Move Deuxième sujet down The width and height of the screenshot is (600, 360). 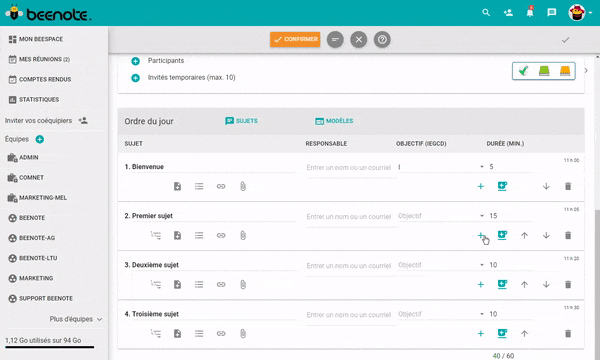point(546,284)
